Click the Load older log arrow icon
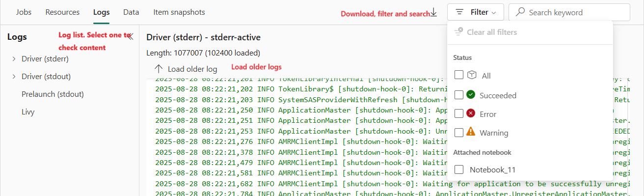Screen dimensions: 644x196 (x=158, y=69)
